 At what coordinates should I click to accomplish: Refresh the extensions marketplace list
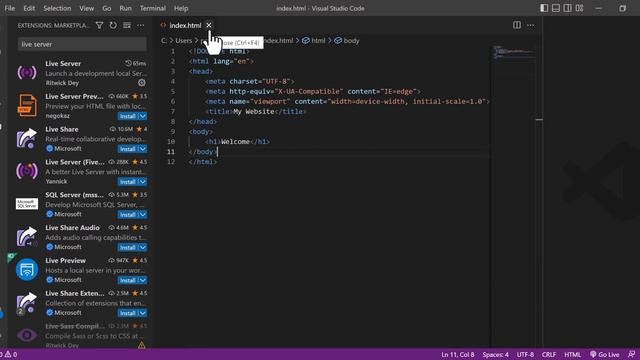click(113, 25)
